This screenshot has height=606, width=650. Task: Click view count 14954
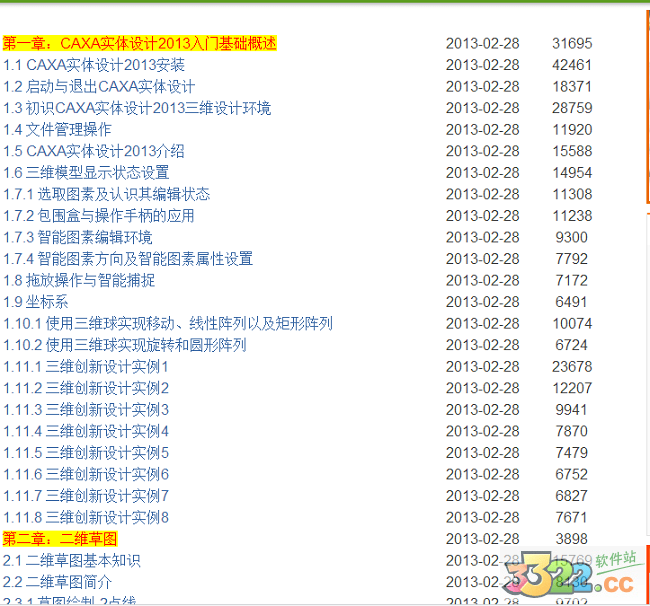[572, 173]
